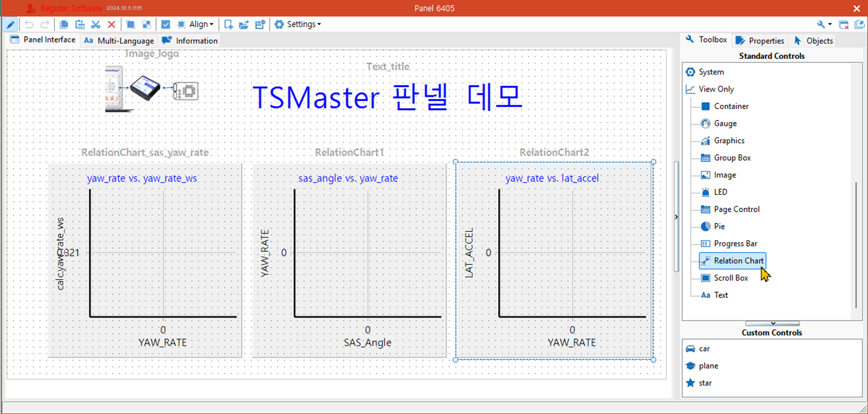Click the Standard Controls list scrollbar
Screen dimensions: 868x414
(x=856, y=245)
